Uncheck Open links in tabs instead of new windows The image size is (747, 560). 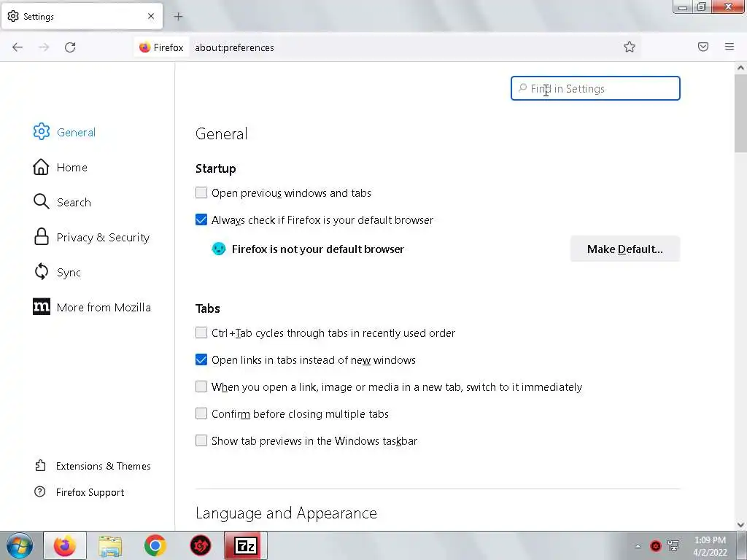click(x=201, y=359)
